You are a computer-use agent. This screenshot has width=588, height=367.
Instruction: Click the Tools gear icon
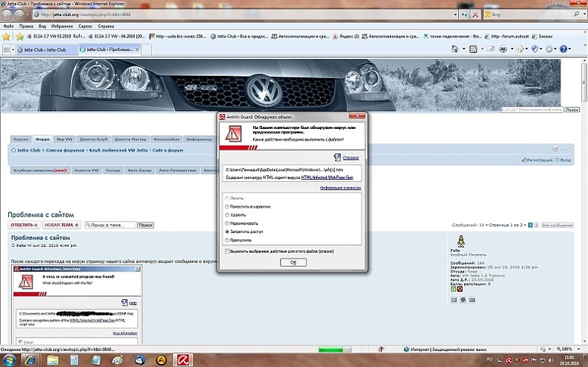(549, 49)
